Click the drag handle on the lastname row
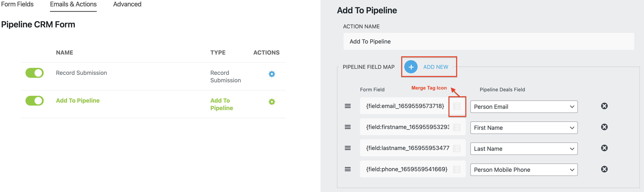 [x=348, y=148]
